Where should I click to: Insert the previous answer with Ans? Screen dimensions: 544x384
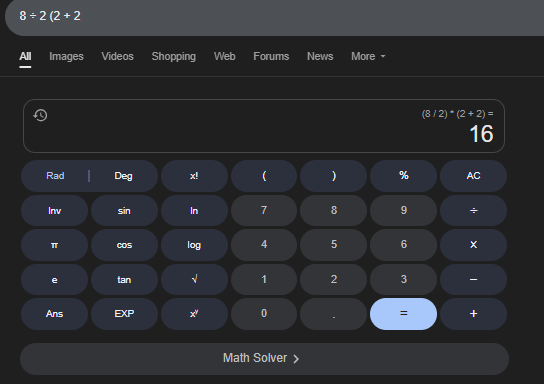click(54, 314)
